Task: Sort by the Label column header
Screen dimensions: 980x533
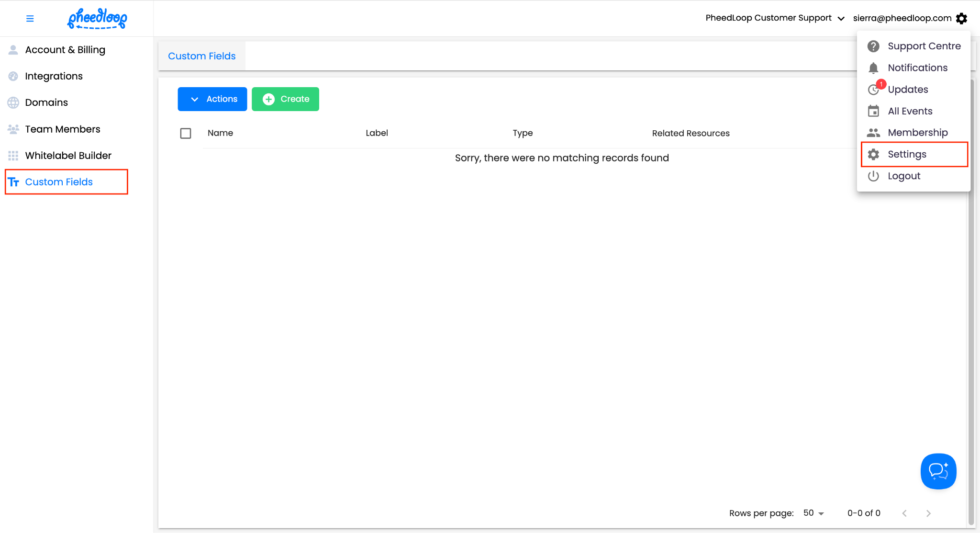Action: [377, 133]
